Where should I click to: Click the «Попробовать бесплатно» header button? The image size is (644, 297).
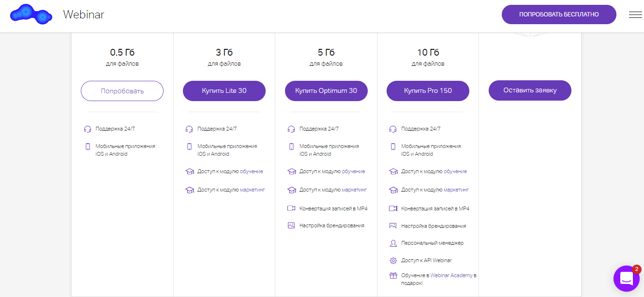[x=559, y=15]
